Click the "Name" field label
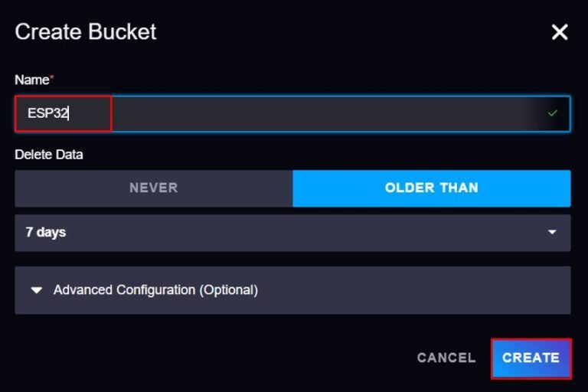Image resolution: width=588 pixels, height=392 pixels. (31, 79)
